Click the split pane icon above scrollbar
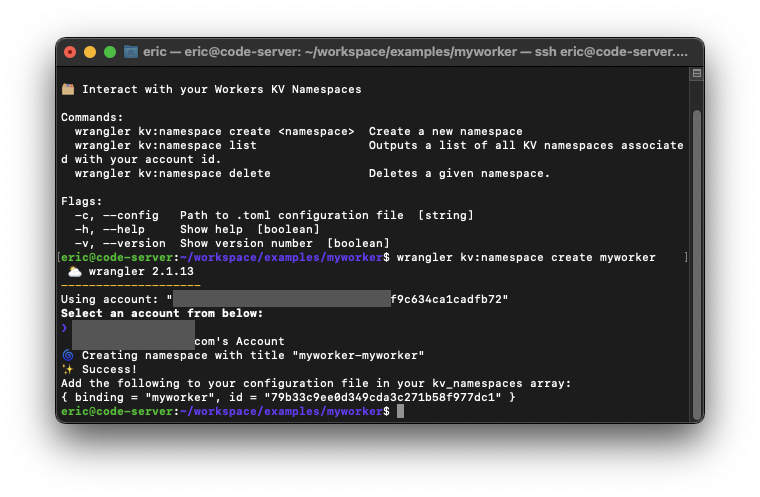 click(x=696, y=74)
